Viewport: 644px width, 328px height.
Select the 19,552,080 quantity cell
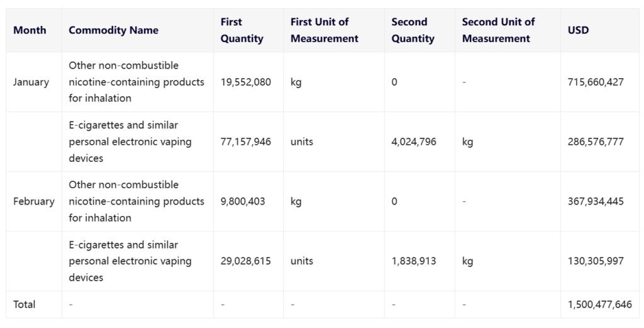click(245, 82)
